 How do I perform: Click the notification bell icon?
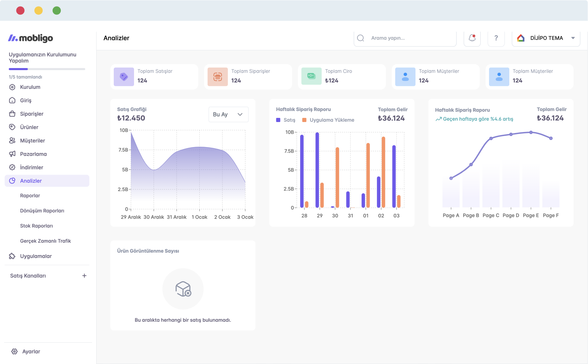point(472,38)
